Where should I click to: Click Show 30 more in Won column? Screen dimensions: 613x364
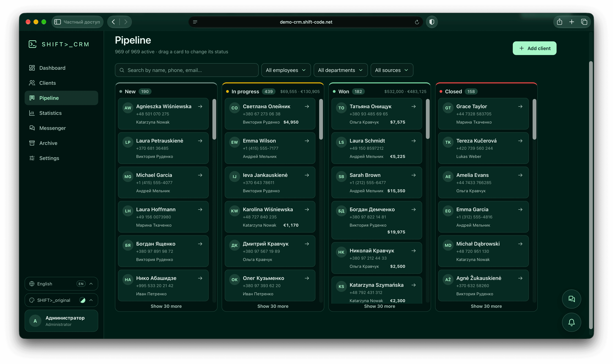click(380, 306)
